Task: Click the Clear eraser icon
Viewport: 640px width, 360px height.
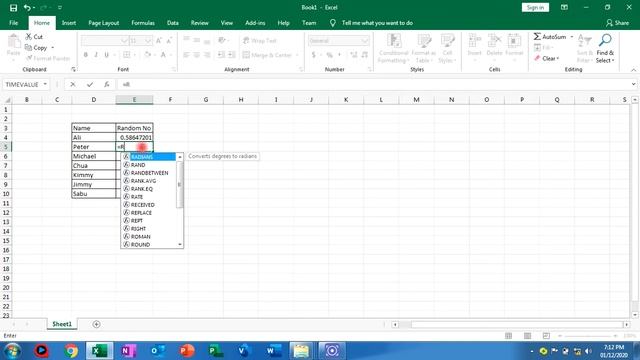Action: click(x=537, y=58)
